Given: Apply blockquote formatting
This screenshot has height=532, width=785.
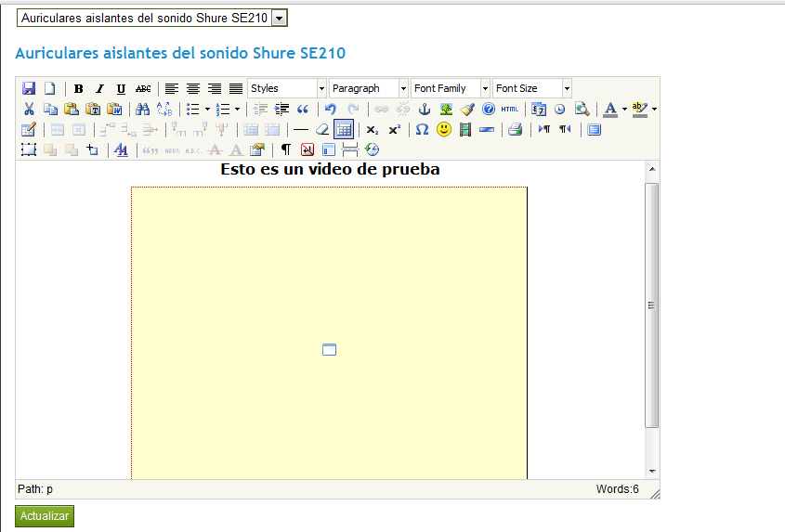Looking at the screenshot, I should coord(303,110).
